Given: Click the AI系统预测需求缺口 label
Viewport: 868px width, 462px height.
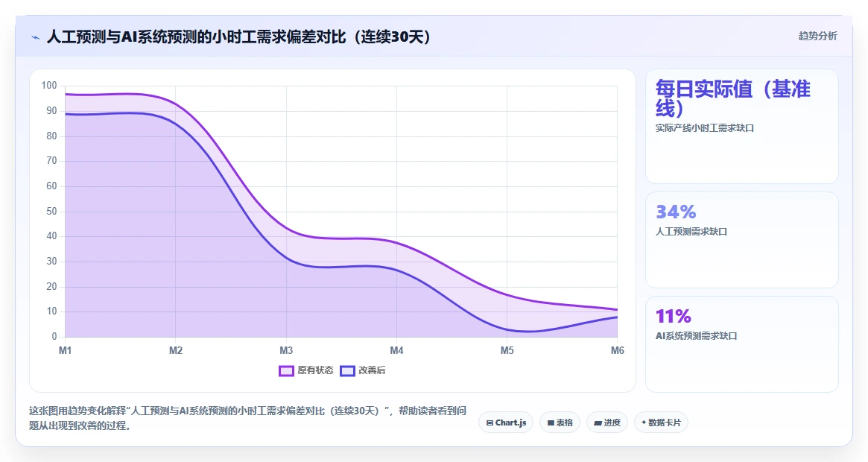Looking at the screenshot, I should [x=697, y=336].
